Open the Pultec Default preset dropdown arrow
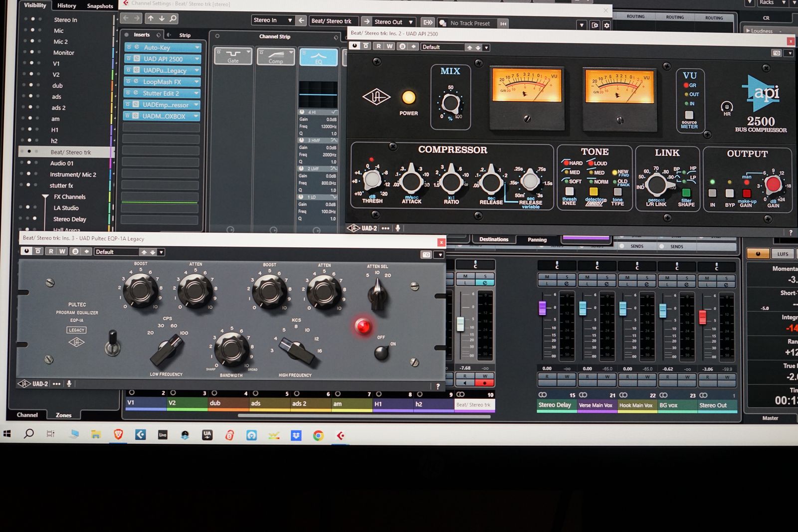 pyautogui.click(x=161, y=252)
